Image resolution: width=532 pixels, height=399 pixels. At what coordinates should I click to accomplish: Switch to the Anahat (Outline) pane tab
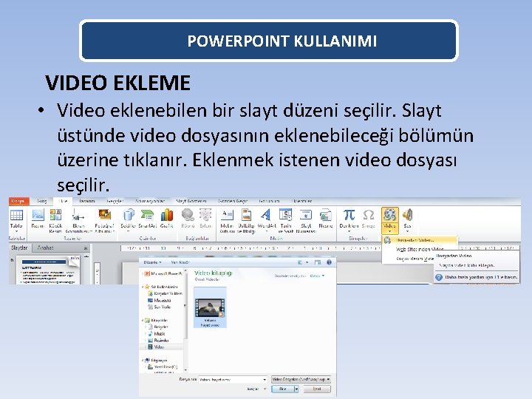45,248
